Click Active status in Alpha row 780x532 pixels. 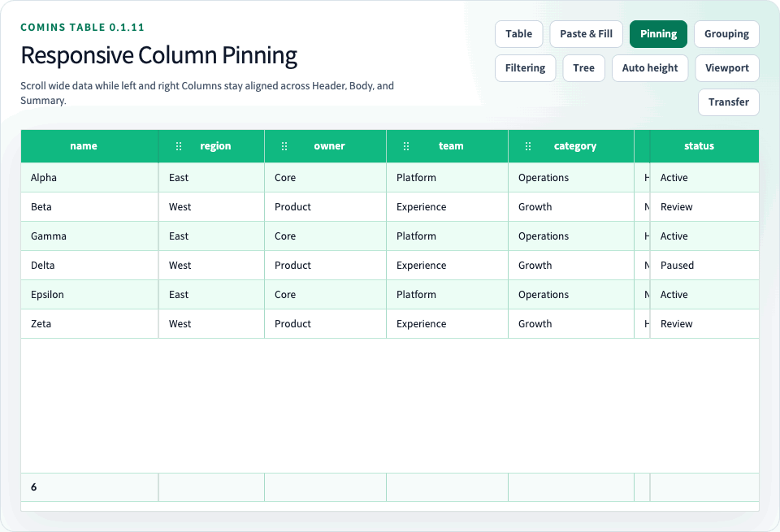tap(704, 178)
